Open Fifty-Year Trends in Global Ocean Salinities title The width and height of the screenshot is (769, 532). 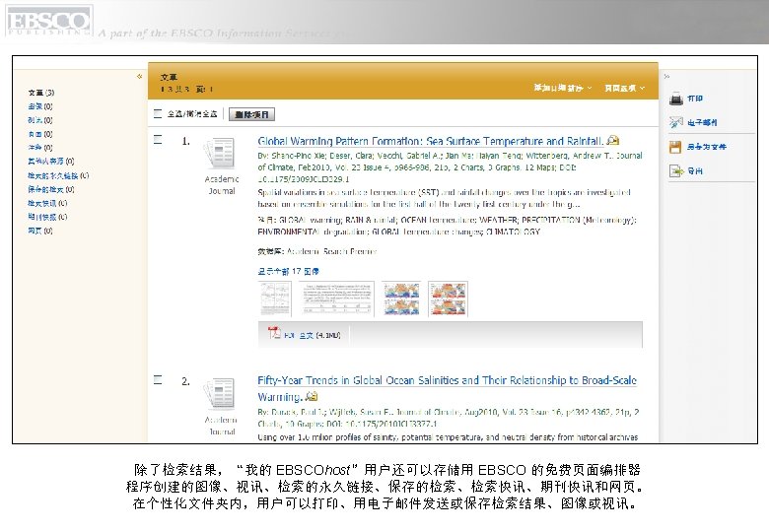(447, 388)
